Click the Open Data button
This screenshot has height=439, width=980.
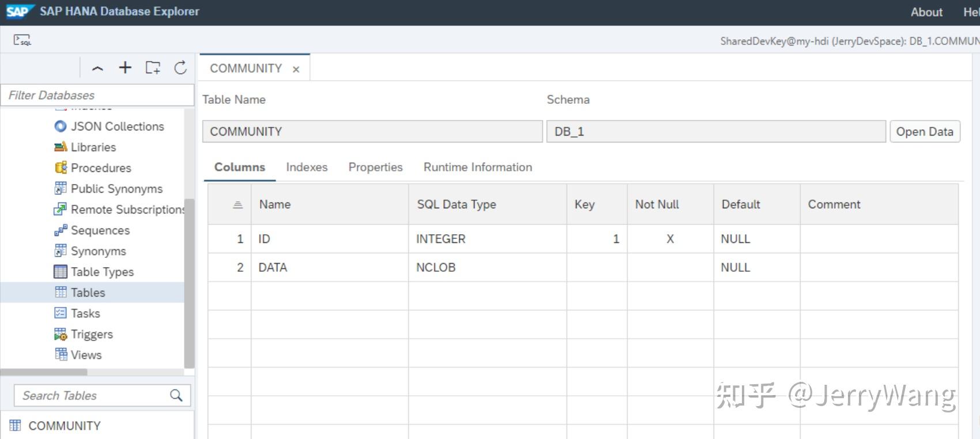click(x=925, y=132)
